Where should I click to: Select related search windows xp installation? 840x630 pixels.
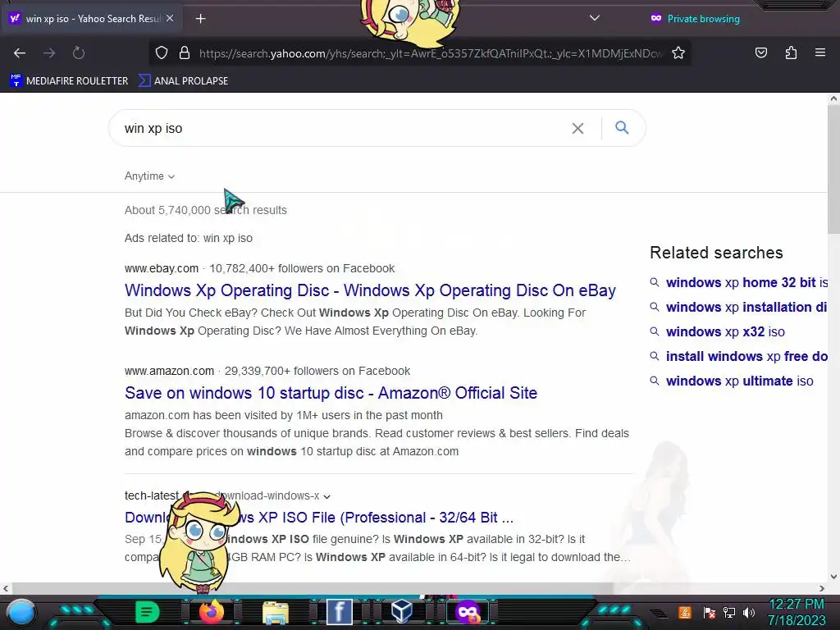746,307
